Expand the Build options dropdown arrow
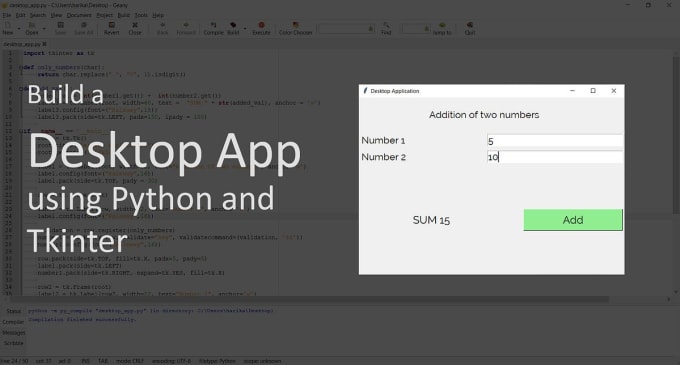The image size is (680, 365). pos(245,29)
